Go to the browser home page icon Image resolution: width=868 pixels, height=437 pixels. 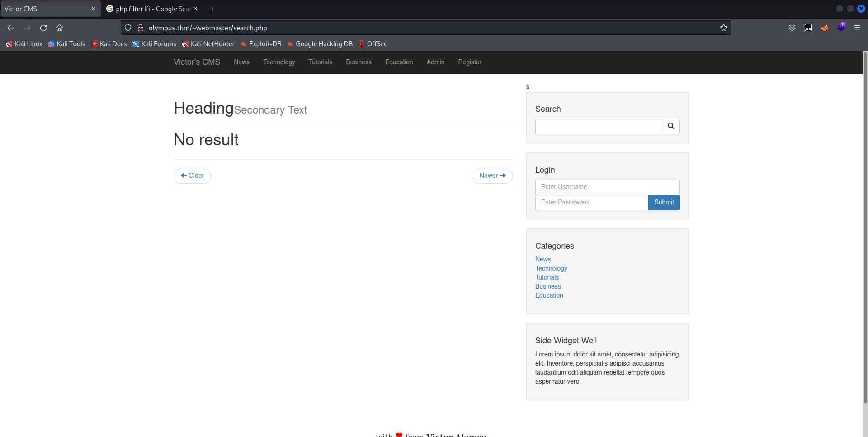click(x=59, y=28)
